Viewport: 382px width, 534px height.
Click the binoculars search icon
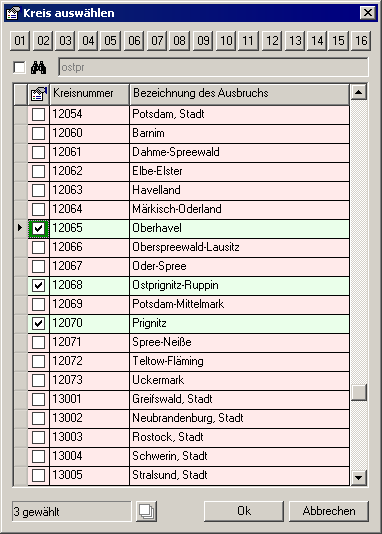pyautogui.click(x=38, y=67)
